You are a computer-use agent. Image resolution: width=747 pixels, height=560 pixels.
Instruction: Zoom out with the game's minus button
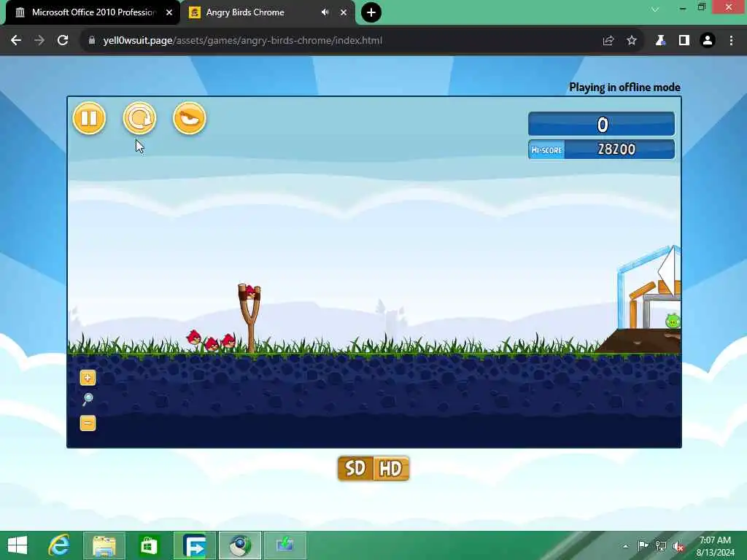click(88, 423)
